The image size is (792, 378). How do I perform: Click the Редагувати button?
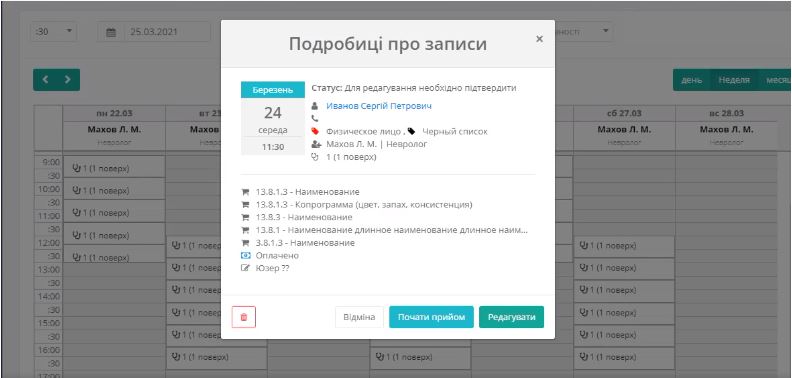click(x=512, y=317)
